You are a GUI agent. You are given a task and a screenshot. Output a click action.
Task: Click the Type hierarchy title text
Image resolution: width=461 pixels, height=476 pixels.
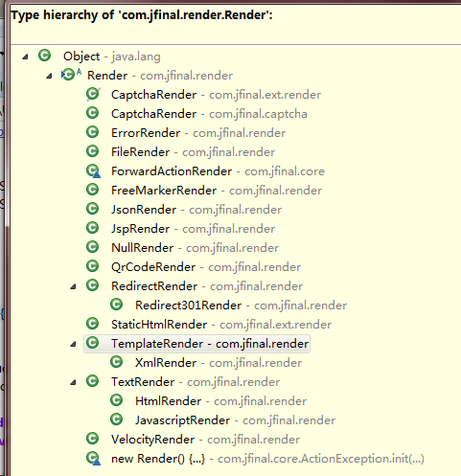[142, 15]
